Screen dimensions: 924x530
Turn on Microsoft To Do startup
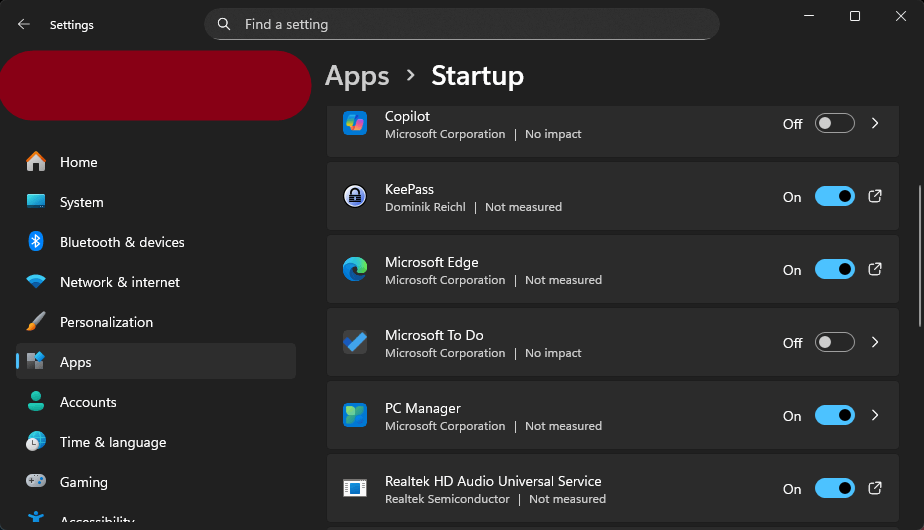click(835, 343)
